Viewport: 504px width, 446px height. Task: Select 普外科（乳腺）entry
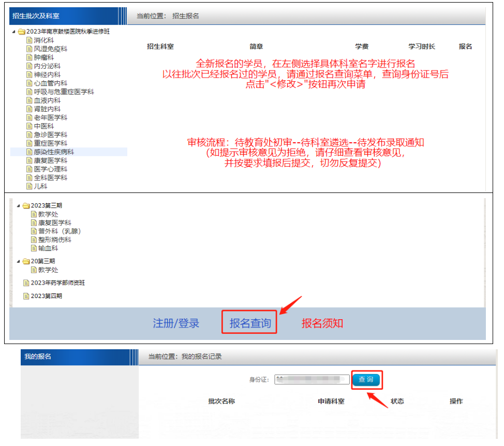[x=60, y=231]
